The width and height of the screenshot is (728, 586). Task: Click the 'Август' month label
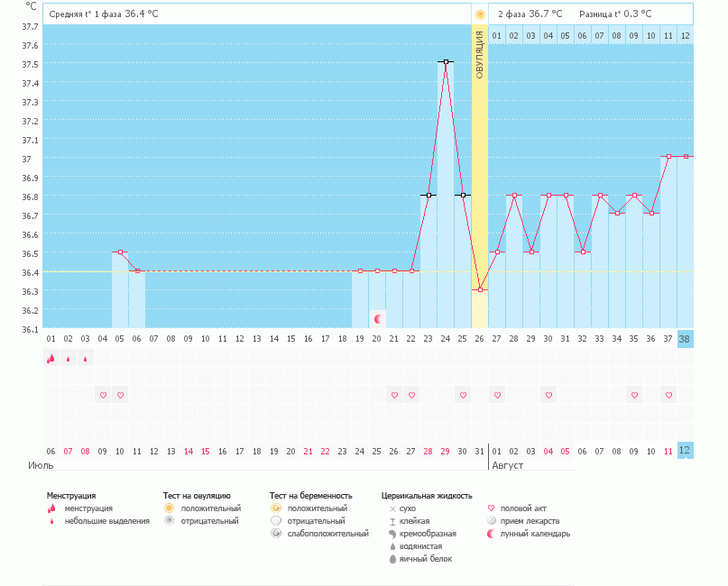(x=507, y=465)
